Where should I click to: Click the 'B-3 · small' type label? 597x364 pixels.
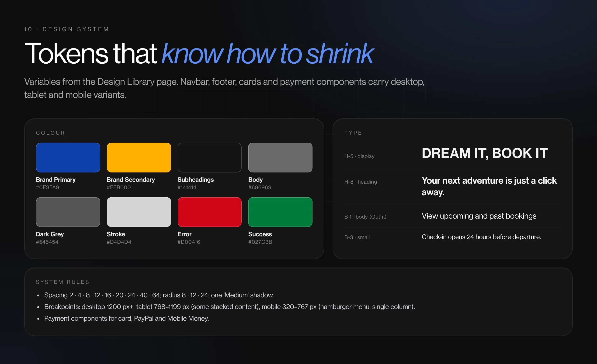click(357, 237)
